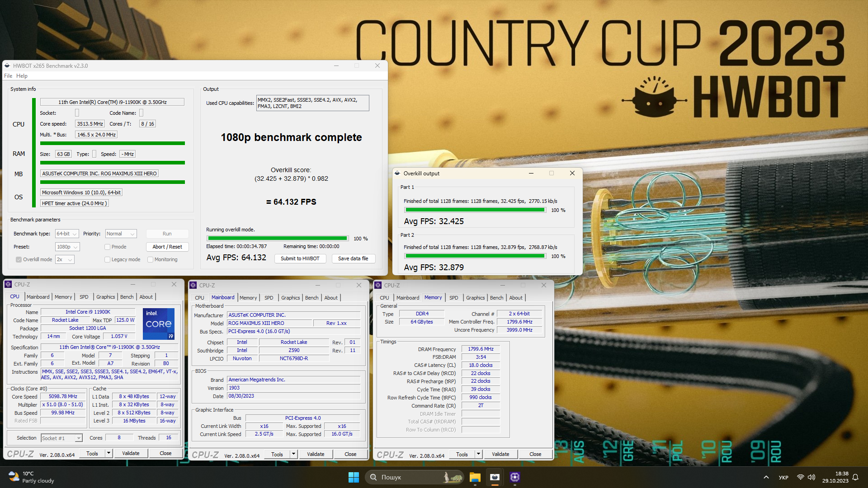Image resolution: width=868 pixels, height=488 pixels.
Task: Click the Submit to HWBOT button
Action: (300, 258)
